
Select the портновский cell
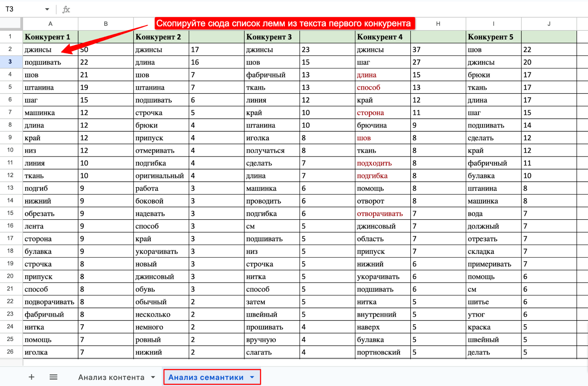383,352
